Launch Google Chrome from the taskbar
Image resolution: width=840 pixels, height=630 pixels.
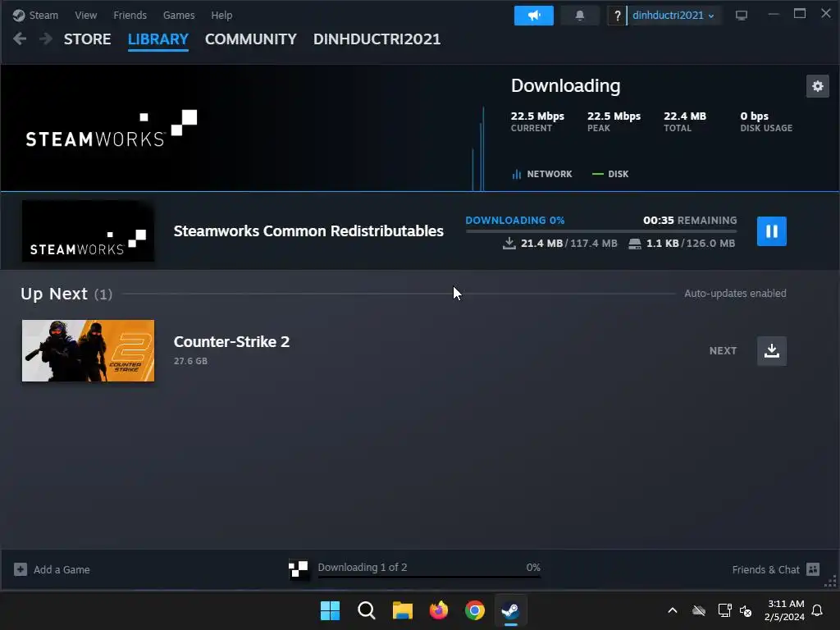click(475, 610)
